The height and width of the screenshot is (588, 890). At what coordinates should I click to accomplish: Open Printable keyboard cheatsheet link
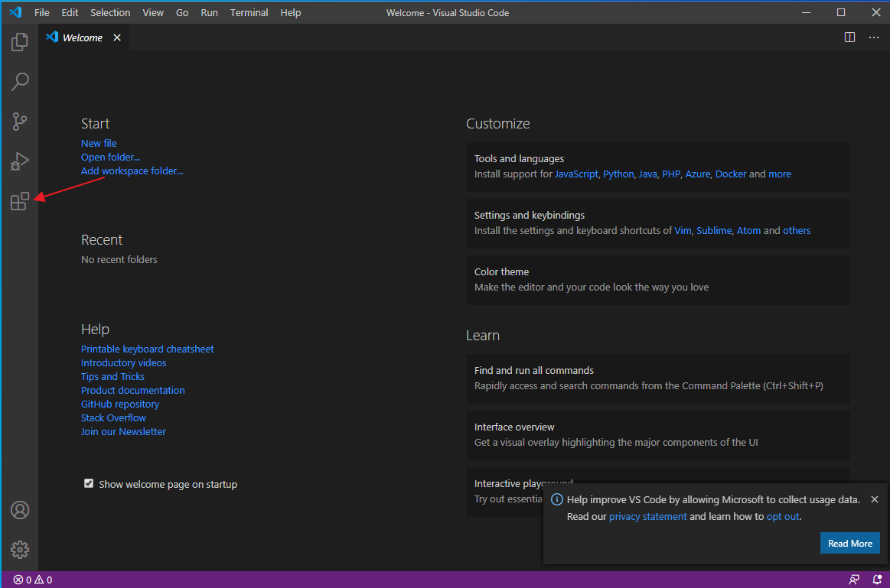(147, 349)
